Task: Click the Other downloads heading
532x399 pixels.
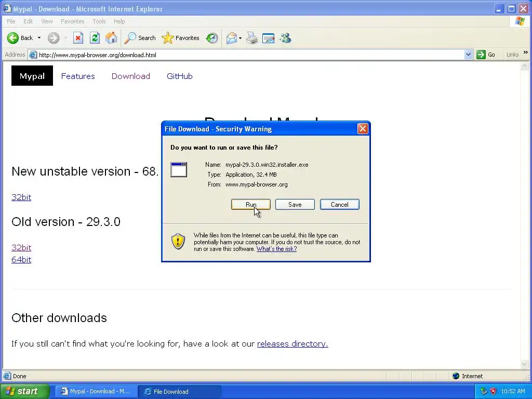Action: (x=59, y=318)
